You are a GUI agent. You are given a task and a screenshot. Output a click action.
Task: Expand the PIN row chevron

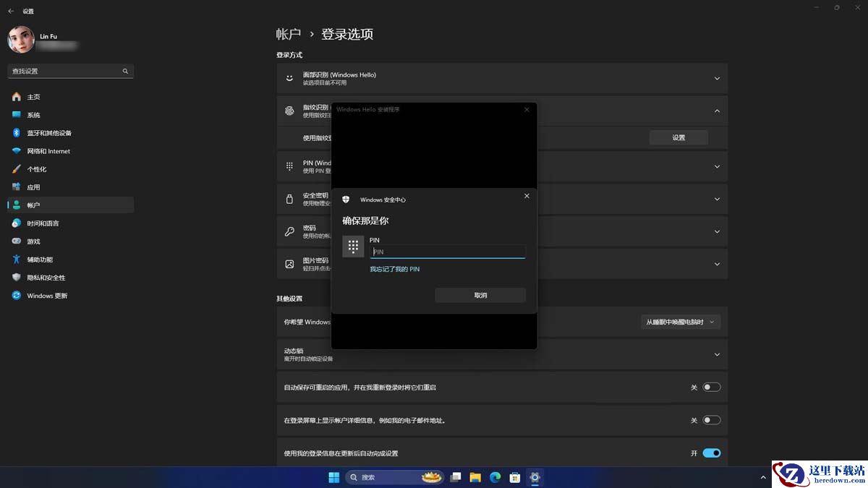pyautogui.click(x=717, y=166)
